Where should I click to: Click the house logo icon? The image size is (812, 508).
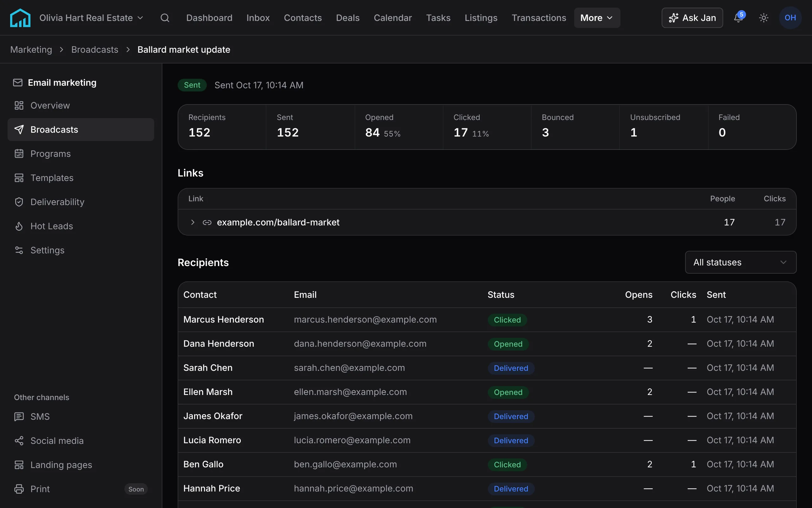pyautogui.click(x=20, y=18)
